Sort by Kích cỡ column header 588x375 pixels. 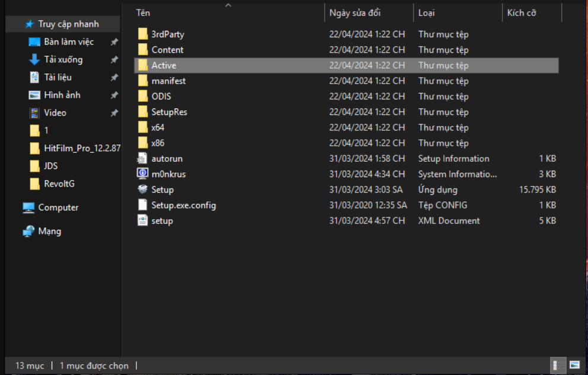coord(521,12)
